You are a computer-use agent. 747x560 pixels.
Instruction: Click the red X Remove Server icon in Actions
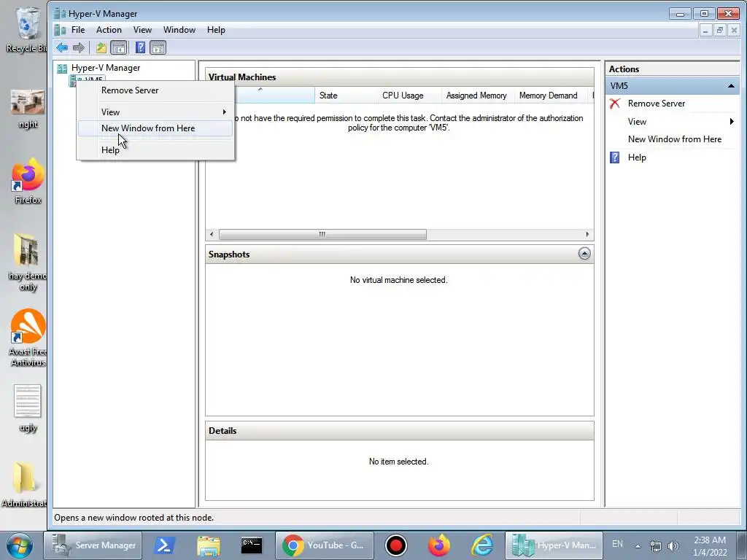(615, 104)
